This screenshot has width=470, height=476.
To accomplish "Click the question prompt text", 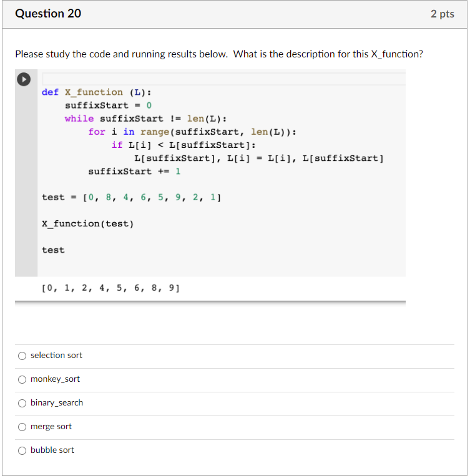I will 219,54.
